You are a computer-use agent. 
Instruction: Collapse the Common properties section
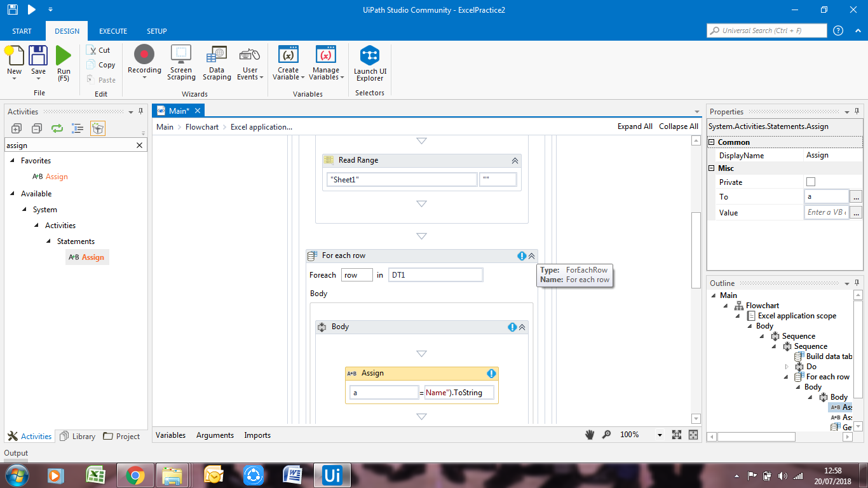coord(712,142)
